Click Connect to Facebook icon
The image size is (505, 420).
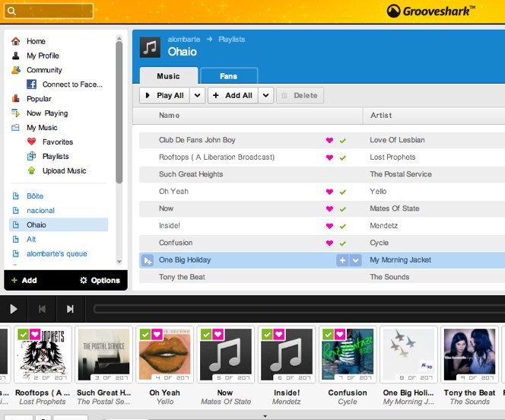(x=32, y=84)
